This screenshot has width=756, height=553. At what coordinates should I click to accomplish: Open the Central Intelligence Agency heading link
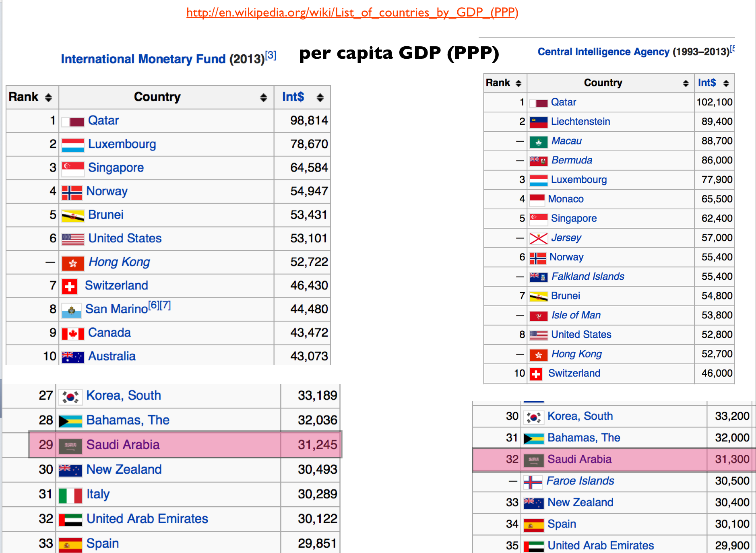click(603, 52)
